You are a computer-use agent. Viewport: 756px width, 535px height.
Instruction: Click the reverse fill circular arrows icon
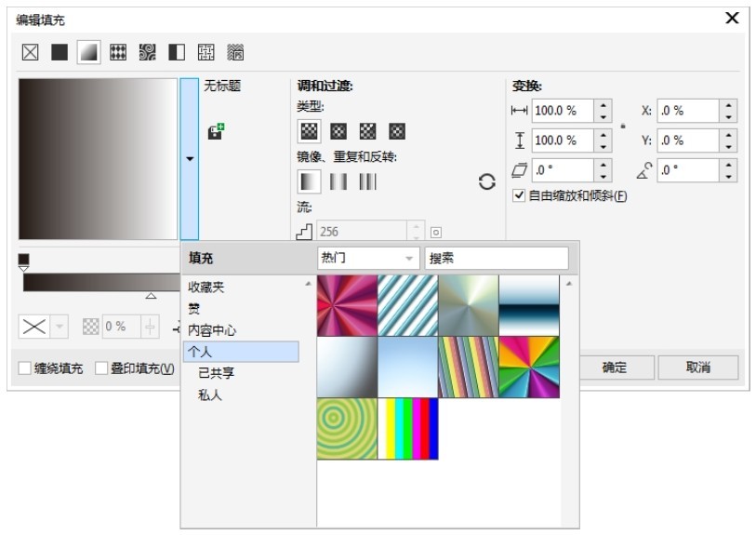487,181
